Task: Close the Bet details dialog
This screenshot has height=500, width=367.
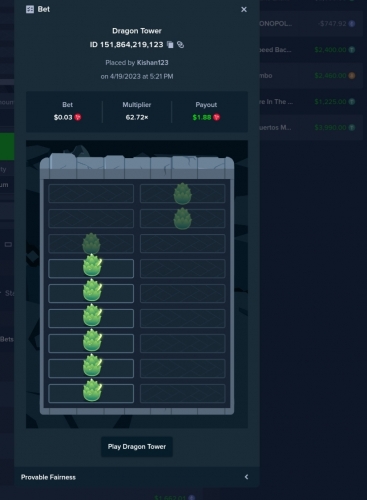Action: tap(244, 9)
